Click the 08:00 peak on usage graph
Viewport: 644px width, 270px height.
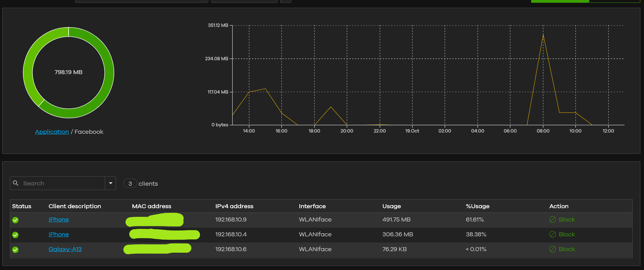543,35
